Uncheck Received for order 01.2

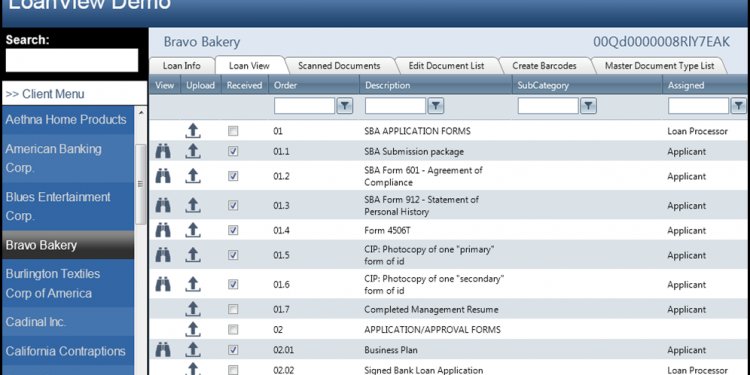pyautogui.click(x=233, y=176)
